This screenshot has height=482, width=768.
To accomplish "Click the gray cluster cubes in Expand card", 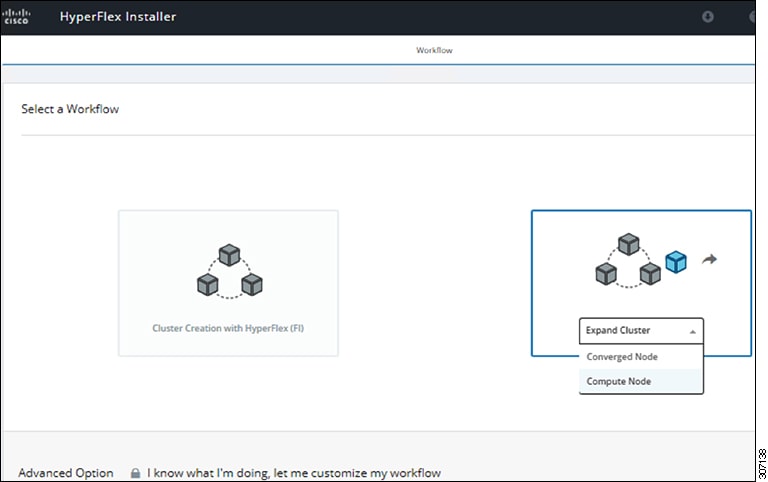I will [x=628, y=260].
